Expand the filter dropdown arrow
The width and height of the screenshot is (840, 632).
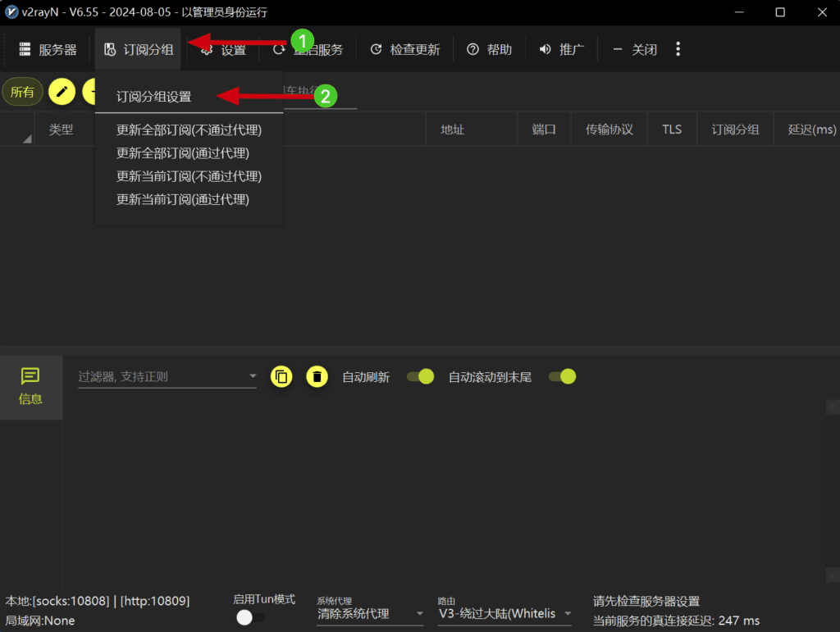pos(253,376)
